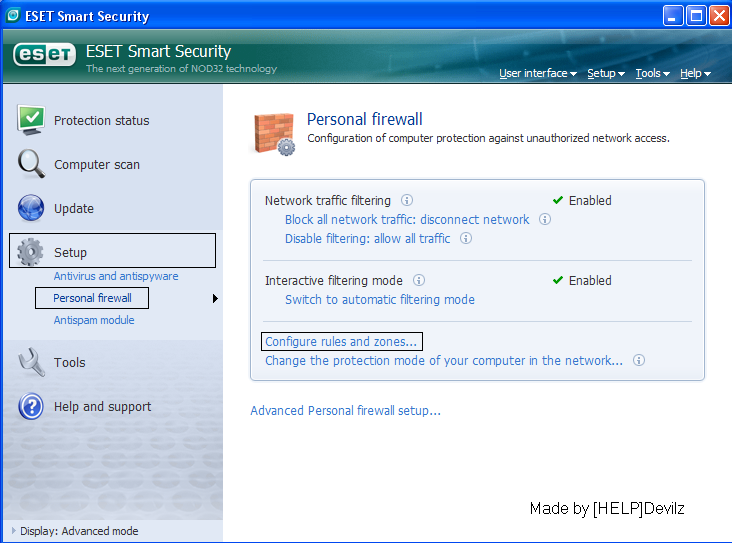Click info icon next to Interactive filtering mode
This screenshot has width=732, height=543.
click(419, 281)
